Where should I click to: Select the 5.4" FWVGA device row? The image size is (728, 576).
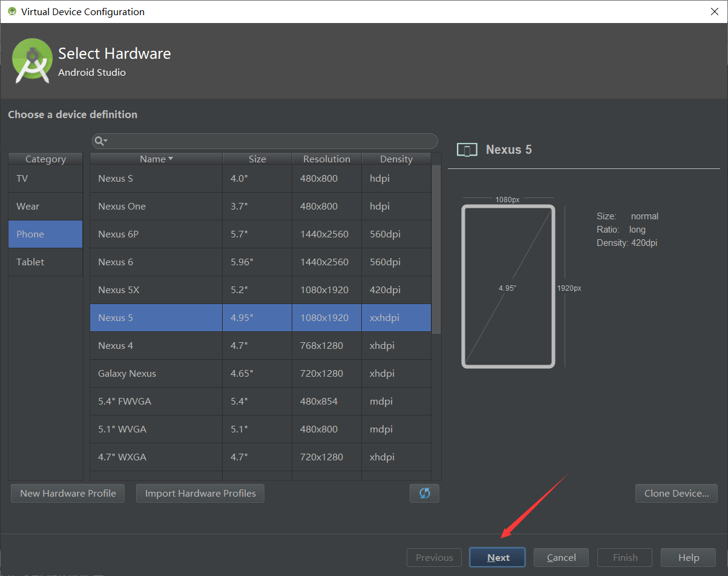[x=261, y=402]
